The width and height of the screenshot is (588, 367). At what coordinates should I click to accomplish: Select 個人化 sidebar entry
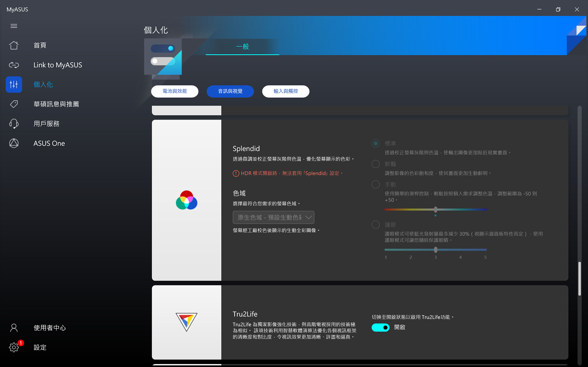click(43, 85)
